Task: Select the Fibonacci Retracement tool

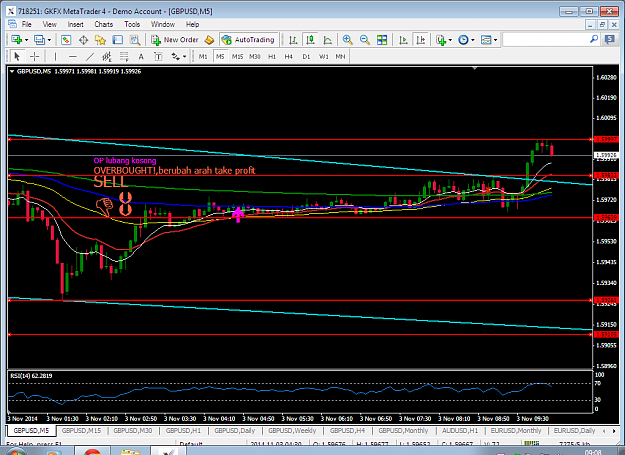Action: [124, 57]
